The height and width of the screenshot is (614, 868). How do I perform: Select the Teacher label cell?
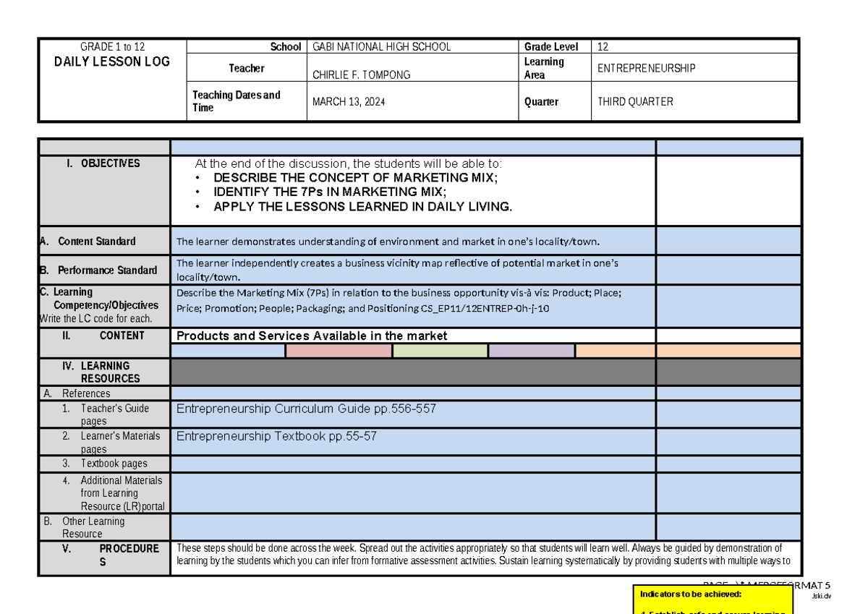click(x=247, y=68)
